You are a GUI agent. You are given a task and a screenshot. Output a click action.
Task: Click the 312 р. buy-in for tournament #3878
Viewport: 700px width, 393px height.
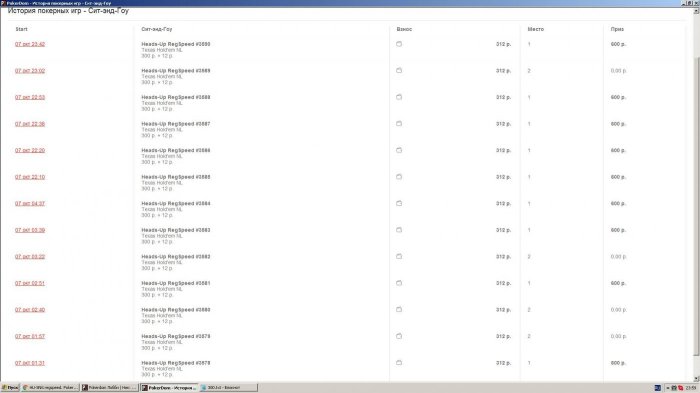504,363
